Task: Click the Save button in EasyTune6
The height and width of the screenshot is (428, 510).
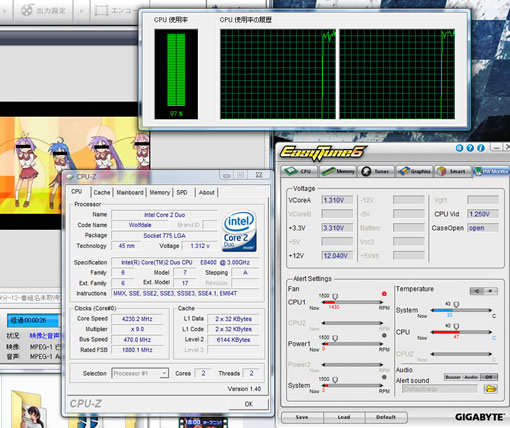Action: tap(302, 417)
